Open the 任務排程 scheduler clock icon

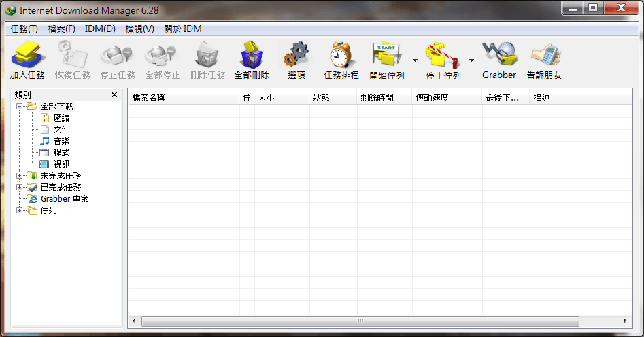point(341,54)
